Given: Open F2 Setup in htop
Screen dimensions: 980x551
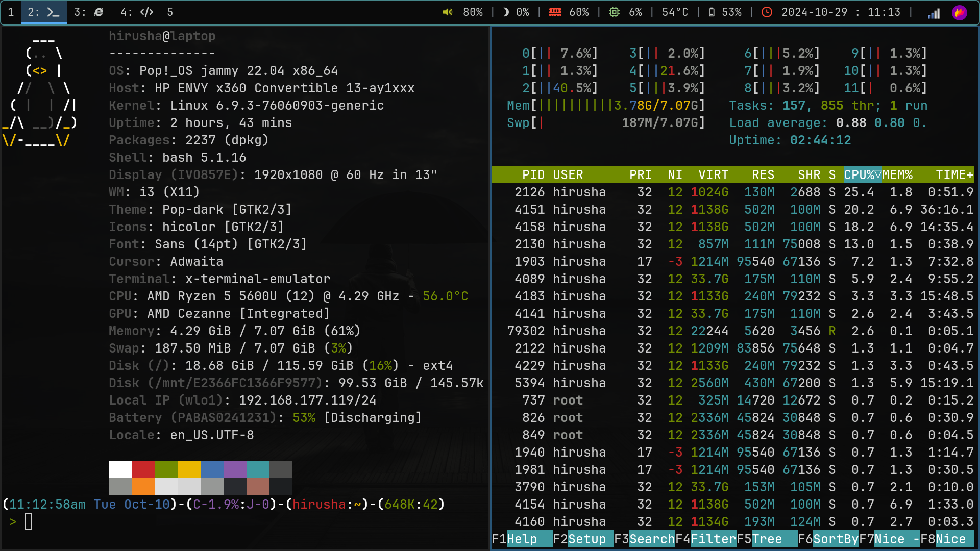Looking at the screenshot, I should [583, 539].
